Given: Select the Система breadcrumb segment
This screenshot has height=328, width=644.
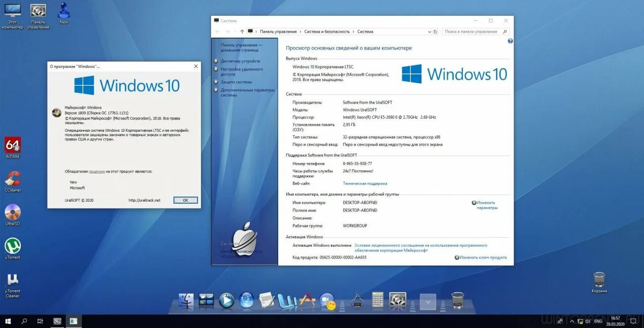Looking at the screenshot, I should [366, 31].
